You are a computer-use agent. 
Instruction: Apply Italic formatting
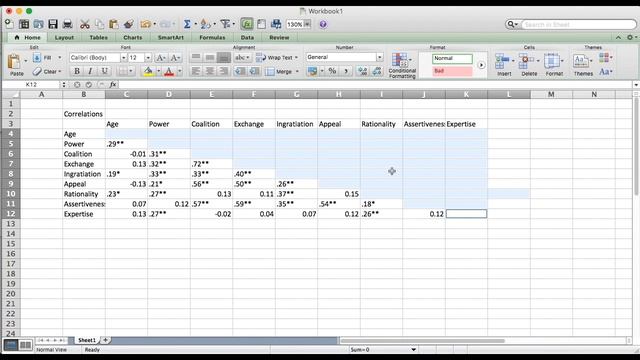(90, 71)
